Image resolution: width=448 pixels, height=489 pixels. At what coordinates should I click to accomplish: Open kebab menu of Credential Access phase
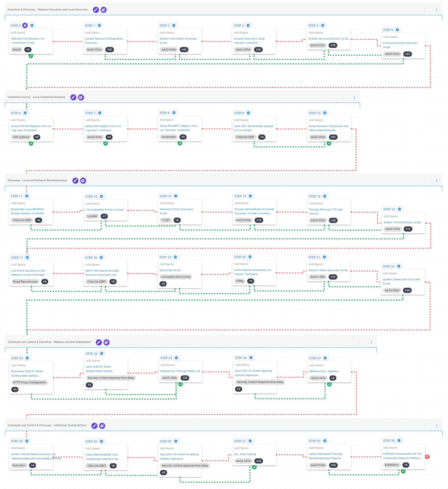coord(354,97)
